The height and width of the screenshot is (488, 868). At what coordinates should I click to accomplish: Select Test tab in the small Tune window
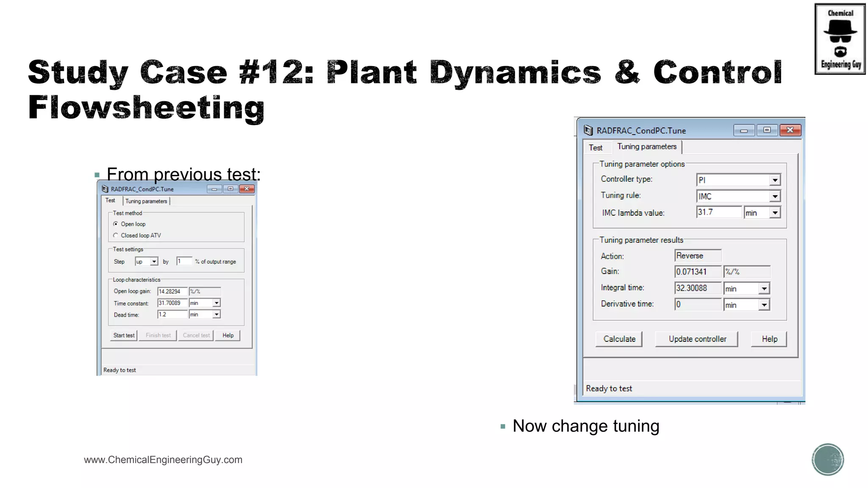coord(110,200)
